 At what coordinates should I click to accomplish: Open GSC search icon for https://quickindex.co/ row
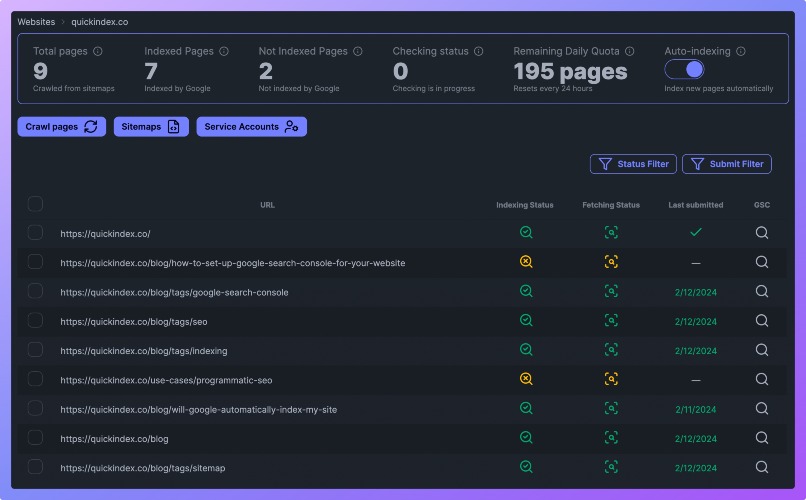point(762,233)
